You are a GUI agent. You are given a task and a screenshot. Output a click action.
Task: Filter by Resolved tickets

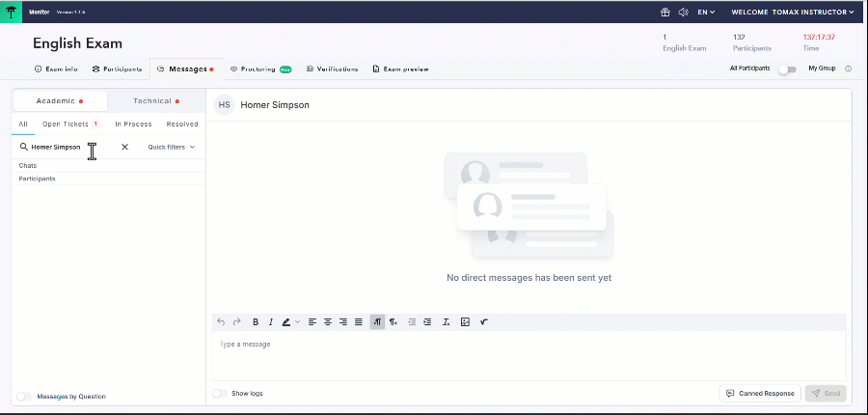pos(182,124)
